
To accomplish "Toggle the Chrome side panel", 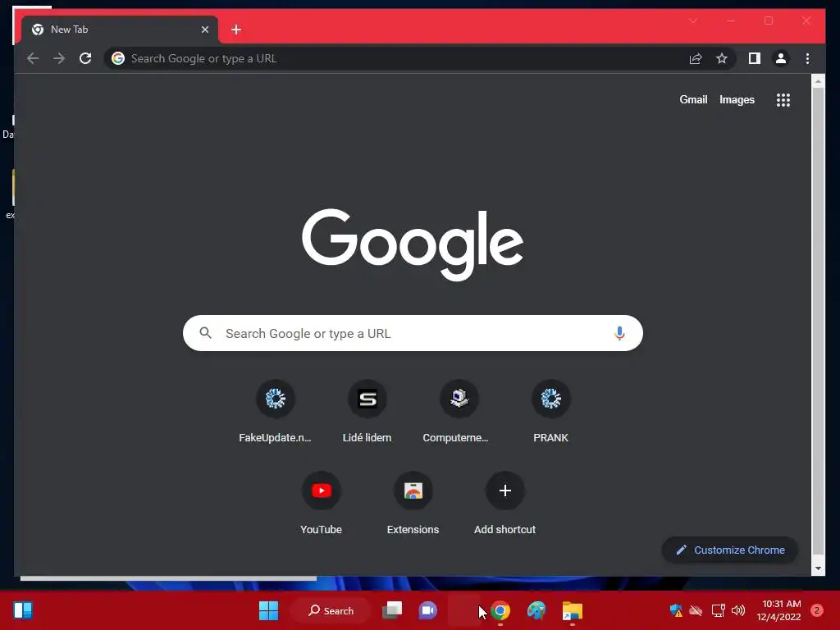I will tap(755, 58).
